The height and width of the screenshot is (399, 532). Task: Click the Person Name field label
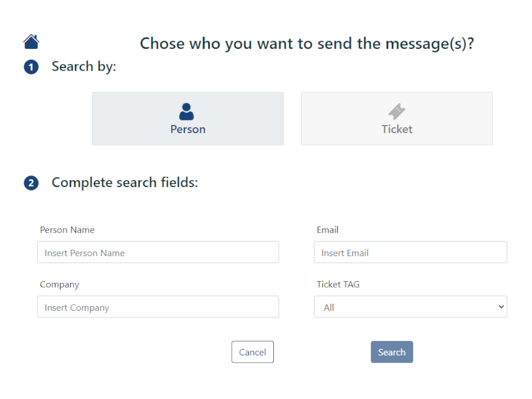pyautogui.click(x=68, y=230)
